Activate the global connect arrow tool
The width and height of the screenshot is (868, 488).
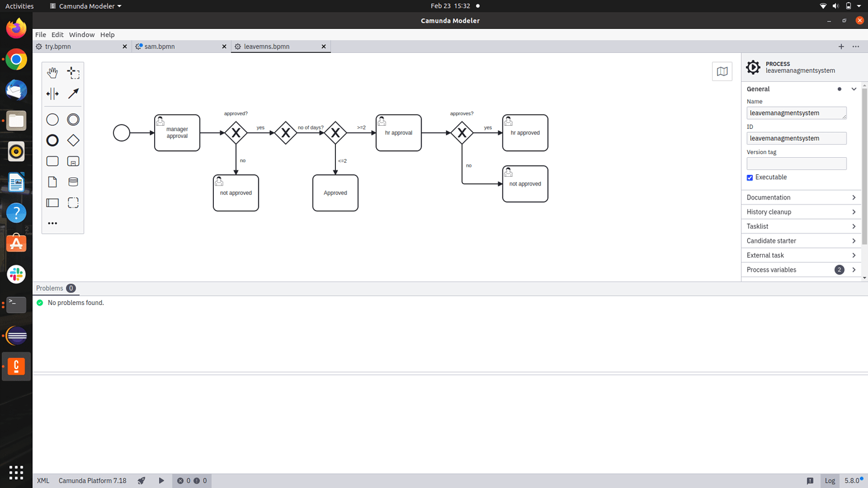pyautogui.click(x=74, y=94)
